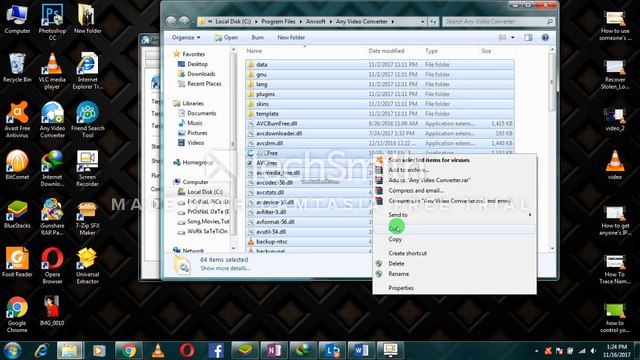Launch Opera Browser desktop shortcut
The image size is (640, 360).
click(x=52, y=265)
